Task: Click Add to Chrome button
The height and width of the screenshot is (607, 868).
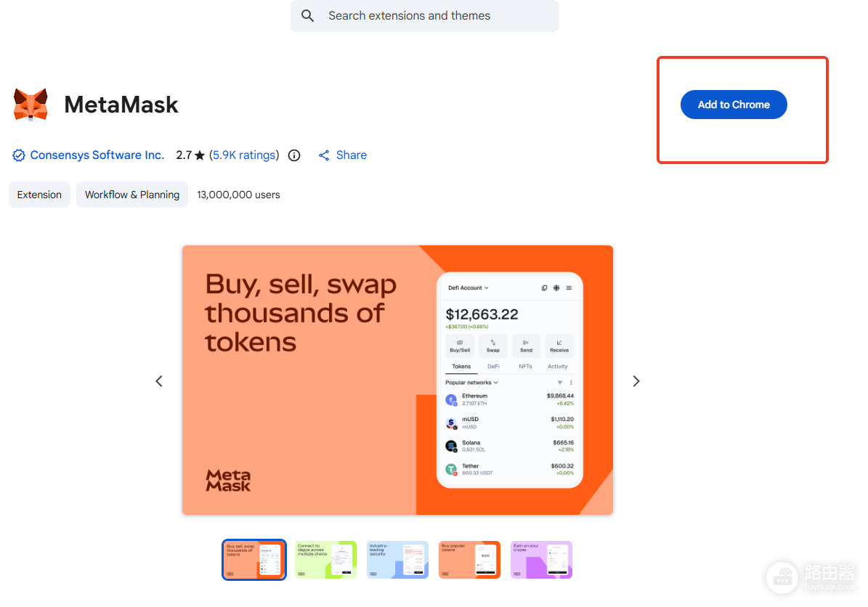Action: 734,105
